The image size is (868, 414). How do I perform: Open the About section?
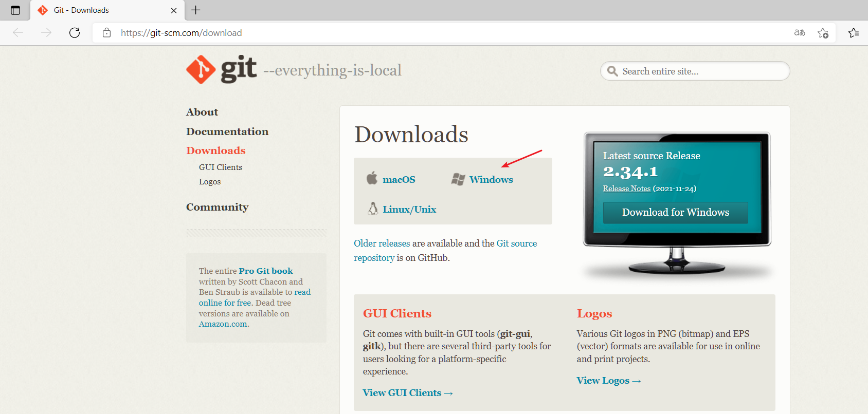point(202,112)
